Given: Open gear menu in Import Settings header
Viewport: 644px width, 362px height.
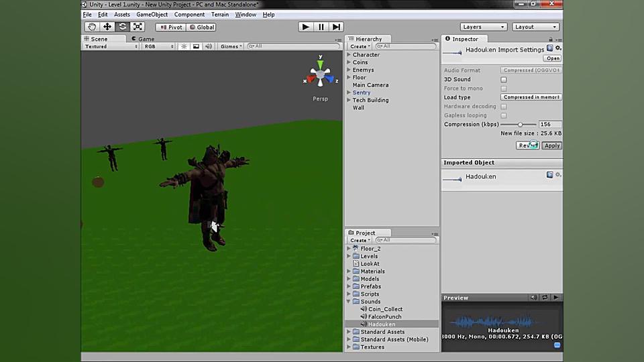Looking at the screenshot, I should (x=558, y=48).
